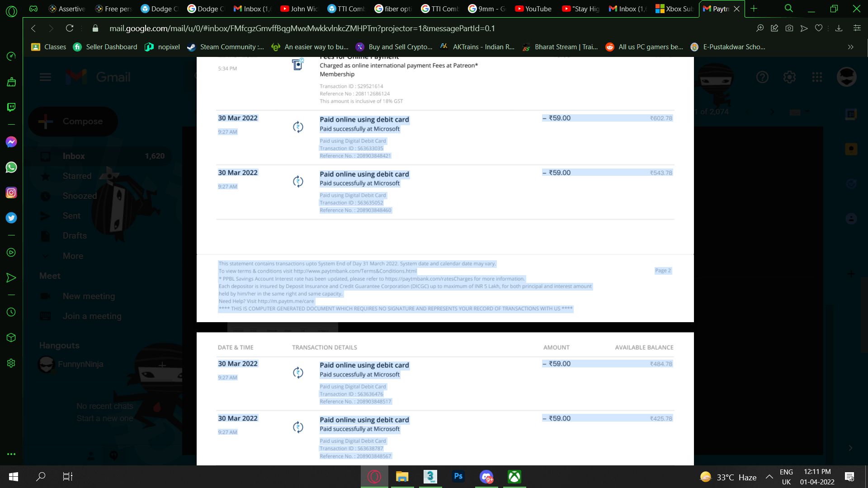Open Photoshop from the taskbar
The width and height of the screenshot is (868, 488).
[x=458, y=477]
